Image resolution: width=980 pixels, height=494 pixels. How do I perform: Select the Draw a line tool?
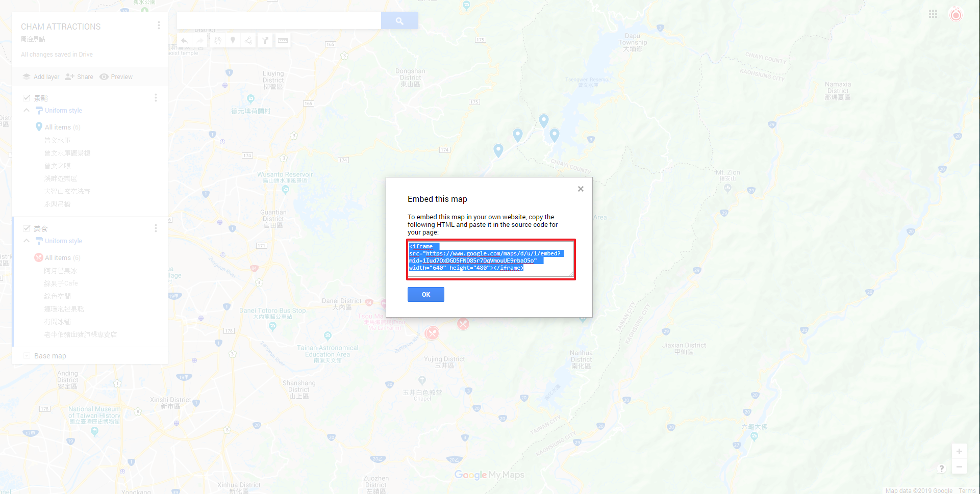[248, 40]
